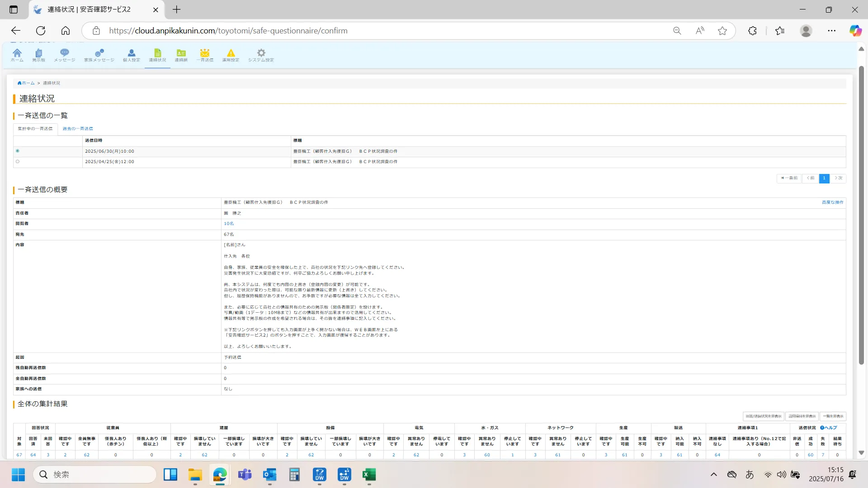Select the 連絡状況 document icon
Viewport: 868px width, 488px height.
[x=157, y=55]
